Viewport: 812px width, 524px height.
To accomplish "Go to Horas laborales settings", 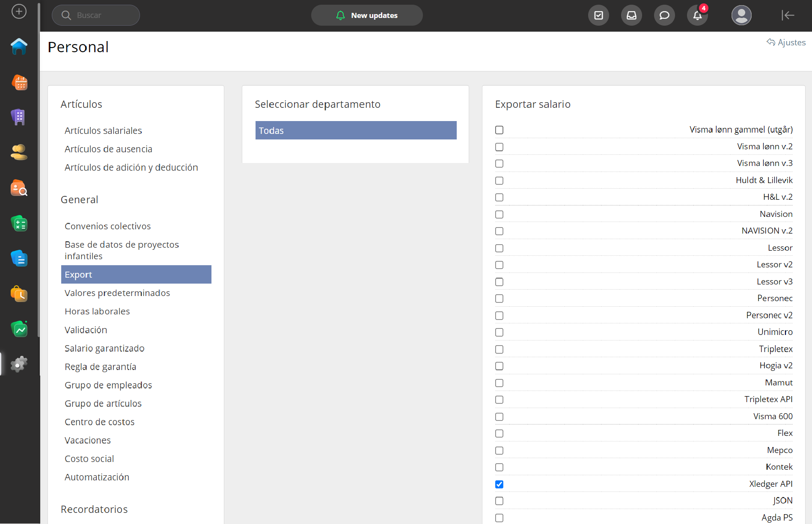I will point(97,311).
